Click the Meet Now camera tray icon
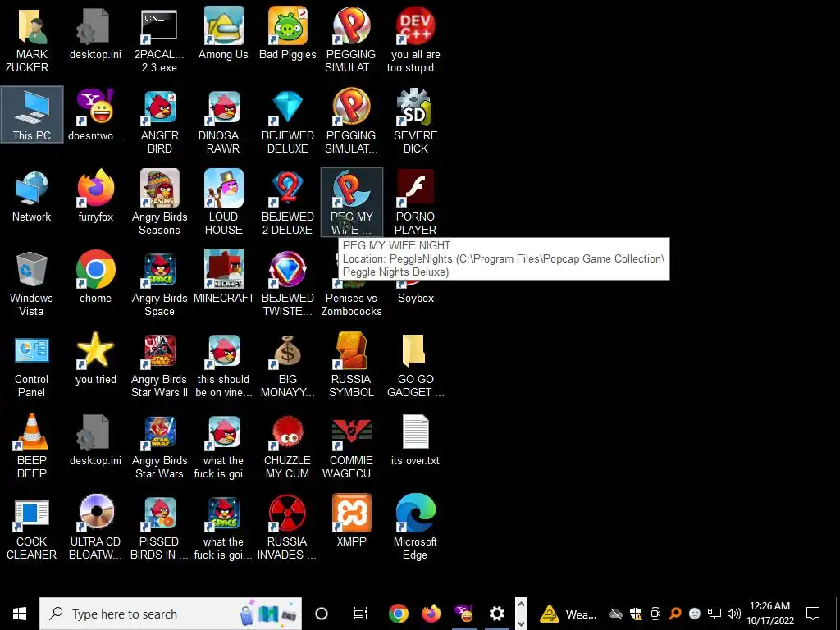 pyautogui.click(x=655, y=614)
